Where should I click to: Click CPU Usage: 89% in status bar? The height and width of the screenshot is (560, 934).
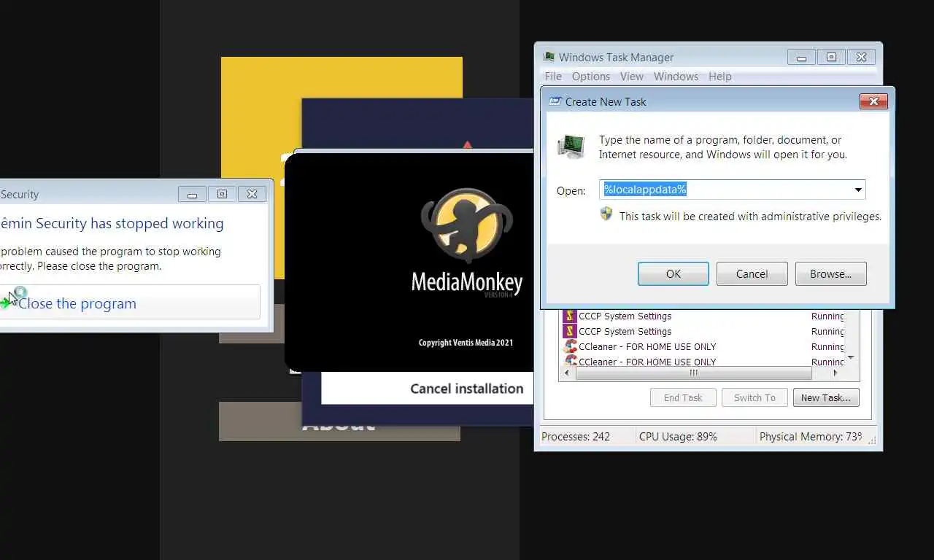[x=678, y=436]
